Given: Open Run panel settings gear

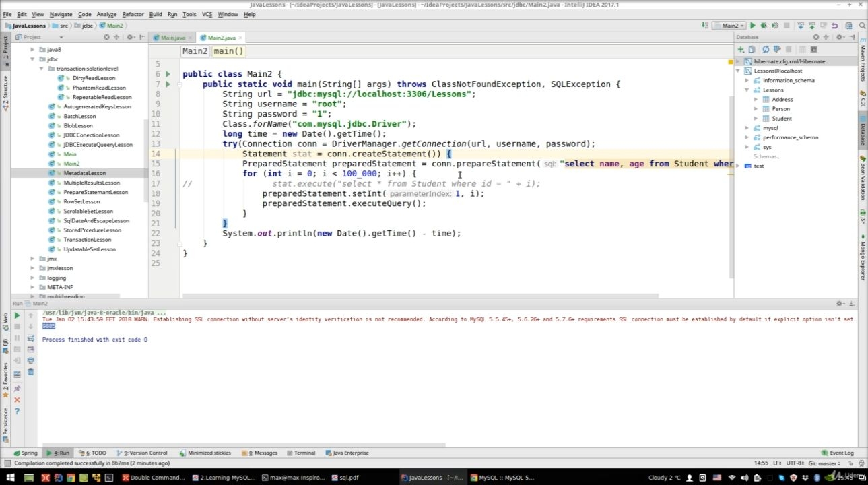Looking at the screenshot, I should click(840, 304).
